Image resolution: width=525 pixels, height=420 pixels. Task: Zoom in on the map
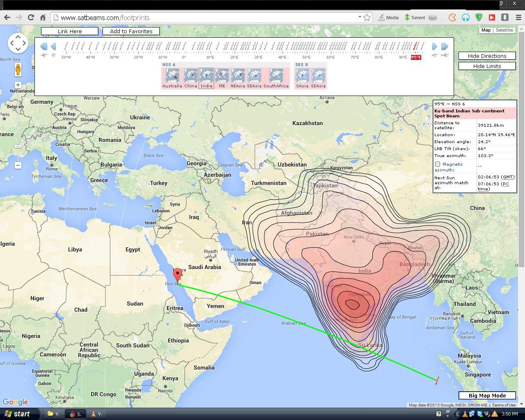pyautogui.click(x=18, y=85)
